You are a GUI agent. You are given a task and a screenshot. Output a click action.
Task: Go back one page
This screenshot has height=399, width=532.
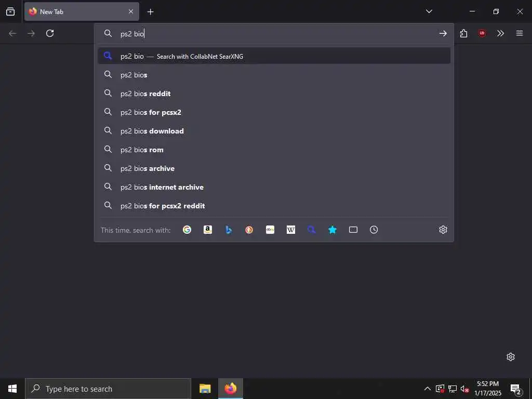pos(12,33)
